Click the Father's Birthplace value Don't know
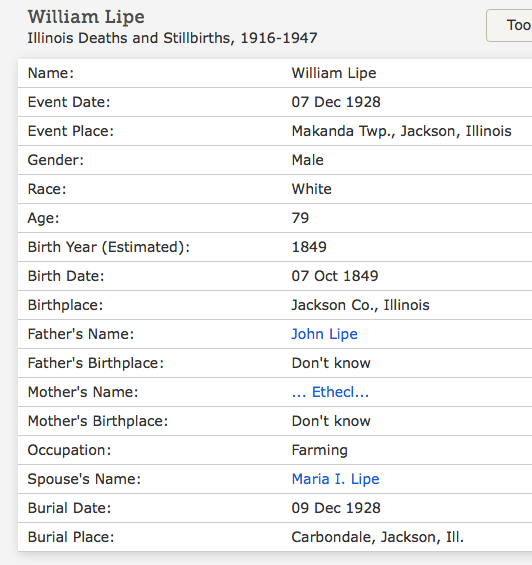 pyautogui.click(x=331, y=363)
